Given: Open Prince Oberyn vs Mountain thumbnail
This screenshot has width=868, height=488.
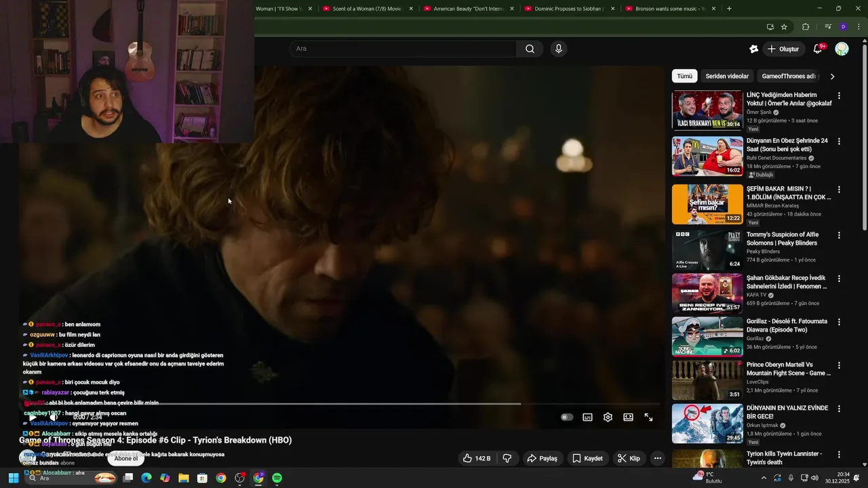Looking at the screenshot, I should click(707, 380).
